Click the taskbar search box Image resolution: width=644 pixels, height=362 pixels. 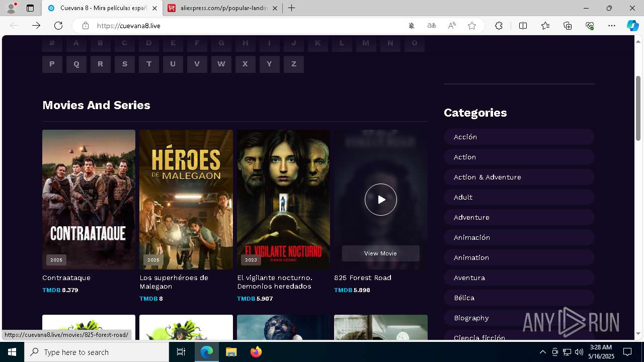coord(97,352)
